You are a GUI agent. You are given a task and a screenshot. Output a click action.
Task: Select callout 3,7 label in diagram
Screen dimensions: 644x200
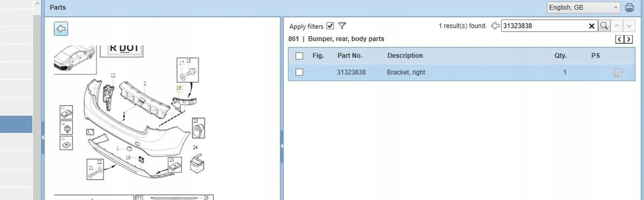click(x=90, y=132)
